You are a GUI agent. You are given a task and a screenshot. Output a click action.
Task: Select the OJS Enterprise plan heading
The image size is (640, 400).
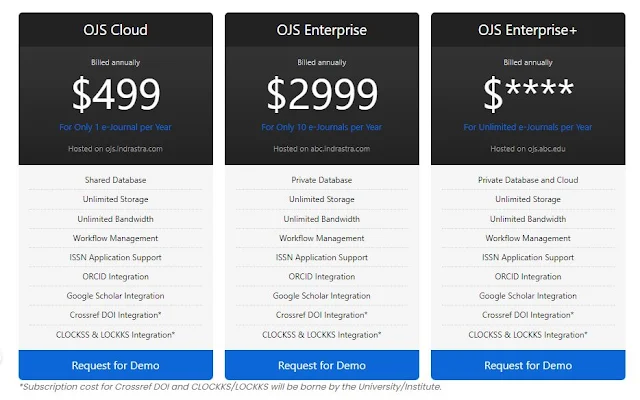click(322, 30)
